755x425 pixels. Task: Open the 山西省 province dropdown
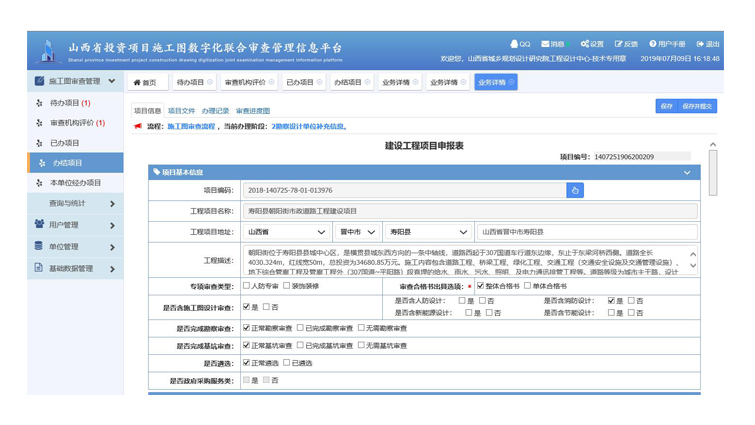pos(287,232)
